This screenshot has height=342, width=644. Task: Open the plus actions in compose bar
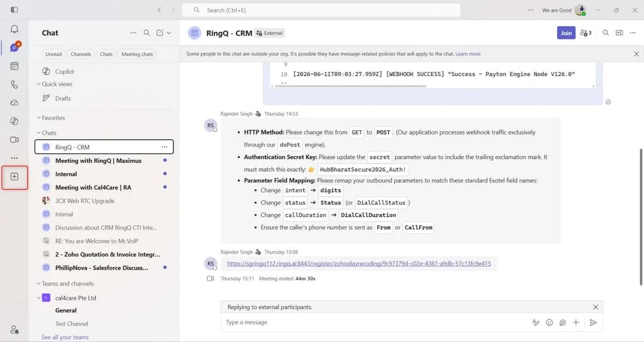(x=576, y=322)
